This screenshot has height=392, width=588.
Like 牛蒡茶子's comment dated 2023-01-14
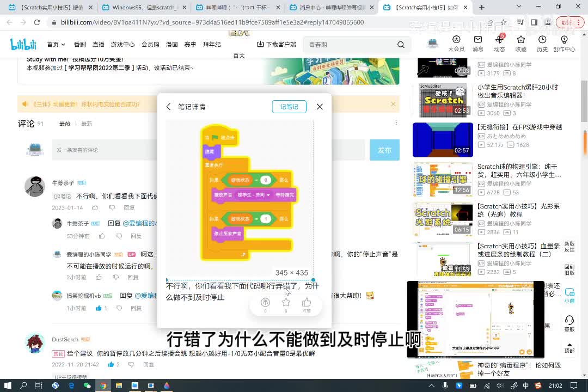point(95,207)
